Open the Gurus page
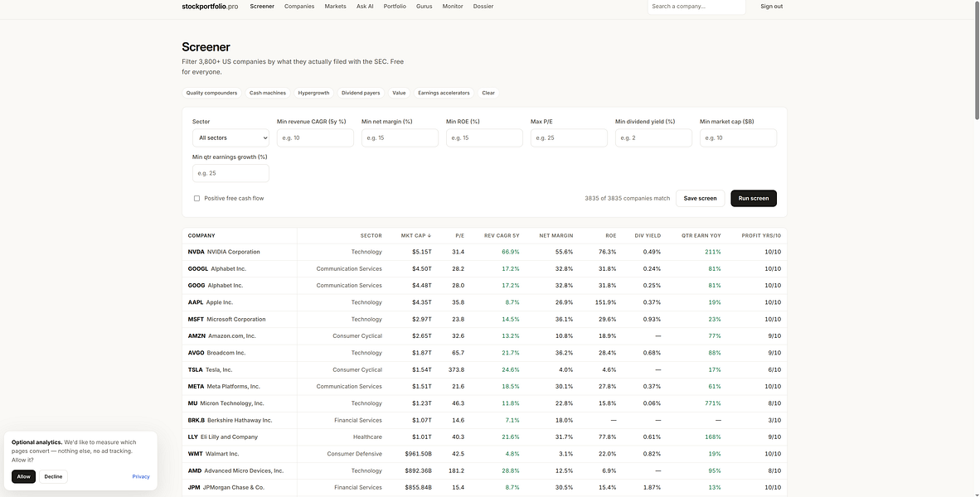Image resolution: width=980 pixels, height=497 pixels. tap(424, 7)
